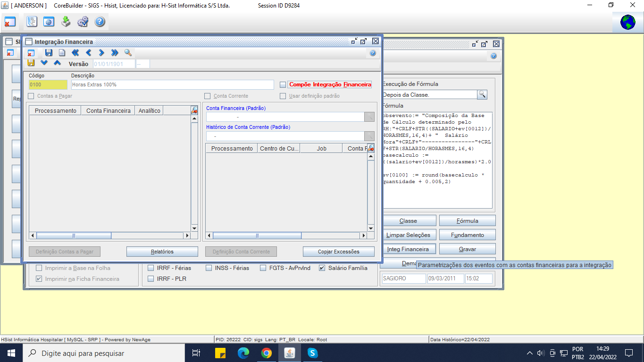Click the lookup icon above left table scrollbar
Screen dimensions: 644x362
[194, 110]
